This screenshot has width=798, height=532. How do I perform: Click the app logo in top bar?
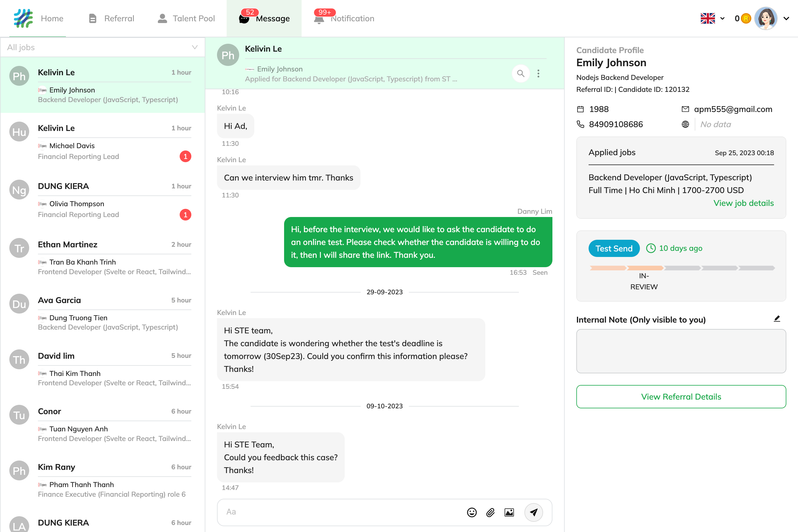(23, 18)
